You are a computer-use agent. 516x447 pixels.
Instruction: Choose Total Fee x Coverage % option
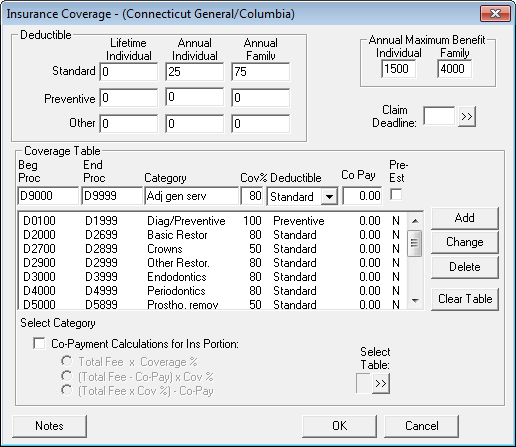click(x=67, y=361)
